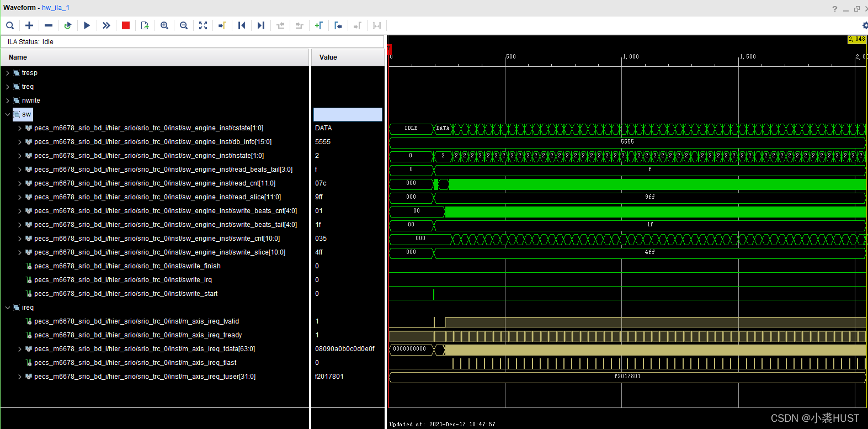The height and width of the screenshot is (429, 868).
Task: Expand db_info[15:0] bus signal
Action: (x=20, y=142)
